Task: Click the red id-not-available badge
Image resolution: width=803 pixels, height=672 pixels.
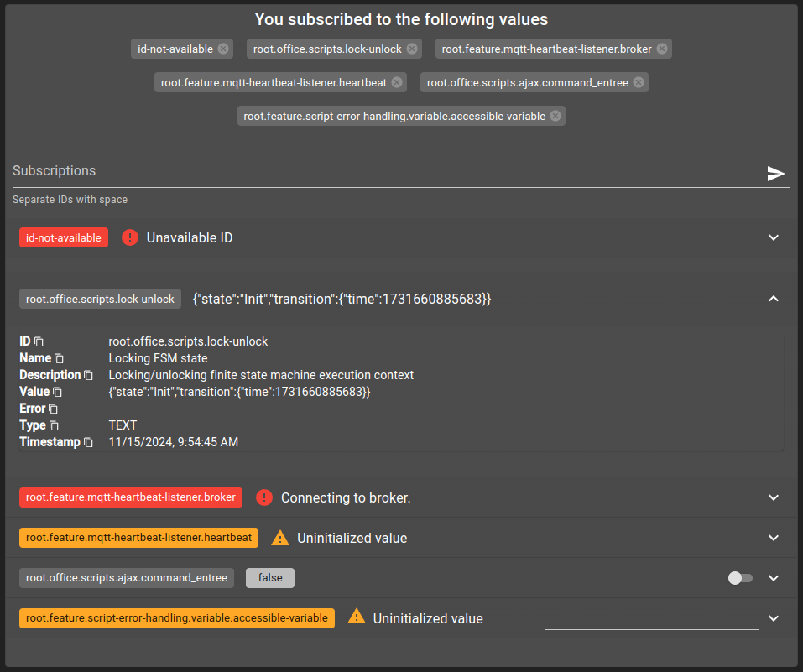Action: (64, 237)
